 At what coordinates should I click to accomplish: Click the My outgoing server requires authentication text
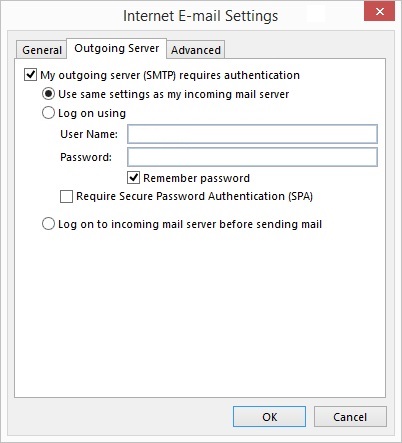coord(170,75)
